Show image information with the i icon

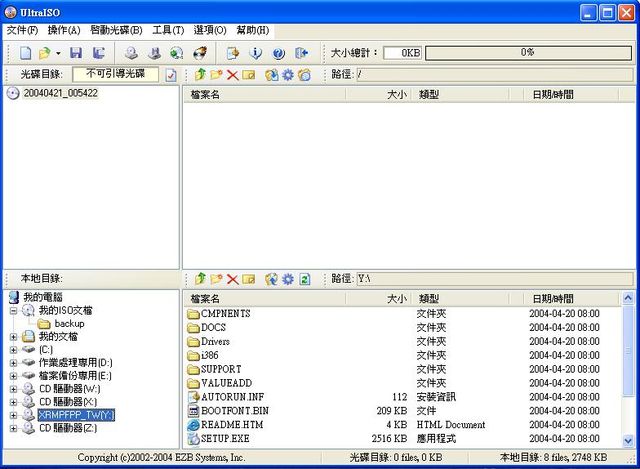coord(256,53)
